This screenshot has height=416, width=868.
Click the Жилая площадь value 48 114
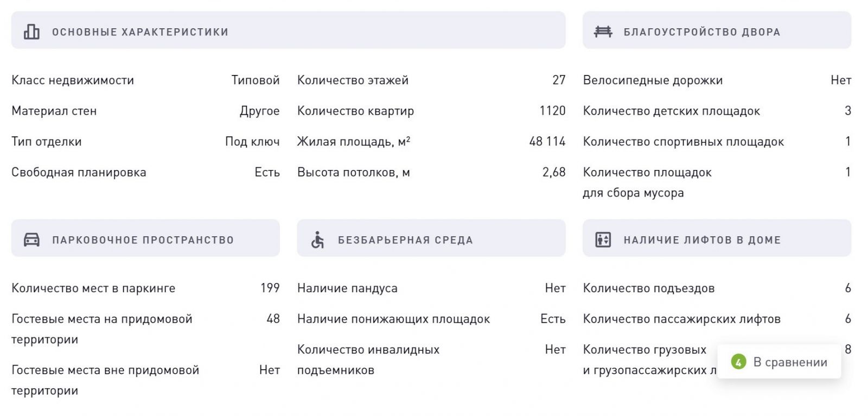click(x=547, y=142)
